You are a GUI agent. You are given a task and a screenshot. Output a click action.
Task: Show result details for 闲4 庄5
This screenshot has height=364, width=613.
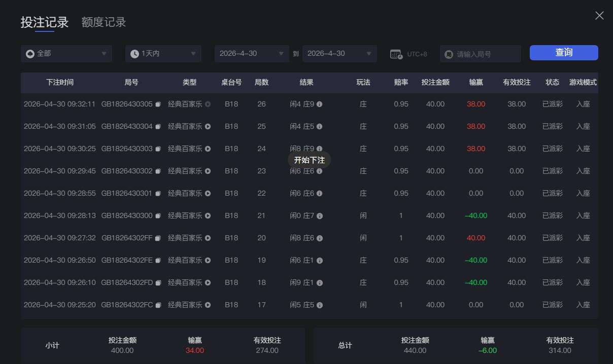tap(320, 127)
